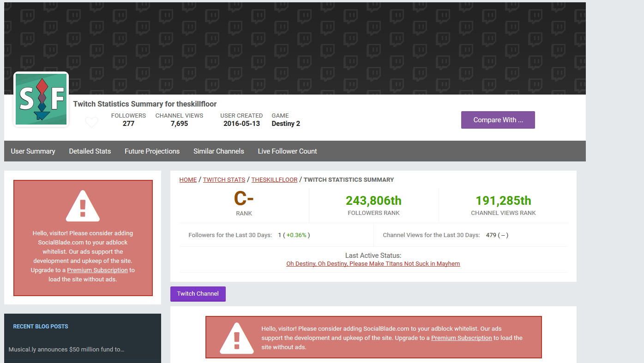Click the Twitch Statistics Summary for theskillfloor heading
Viewport: 644px width, 363px height.
(145, 104)
